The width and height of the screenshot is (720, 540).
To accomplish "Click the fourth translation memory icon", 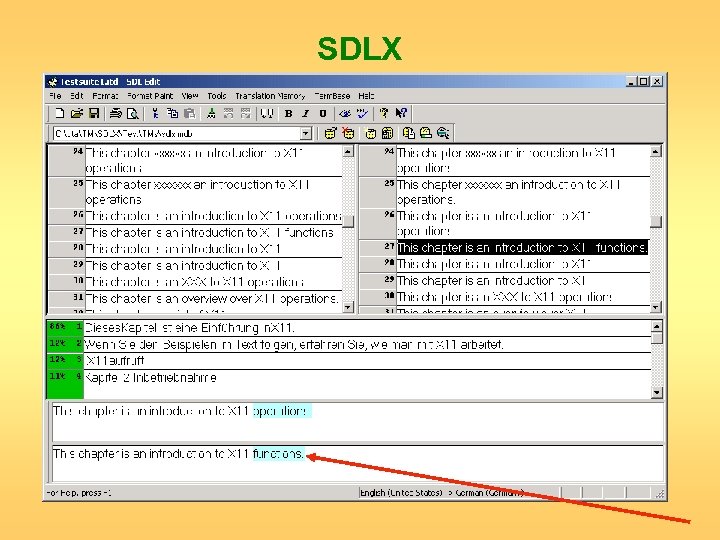I will 388,133.
